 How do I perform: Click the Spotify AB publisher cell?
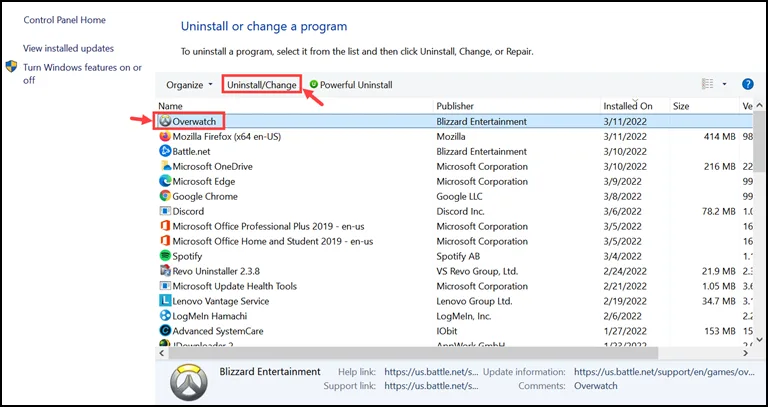point(458,256)
